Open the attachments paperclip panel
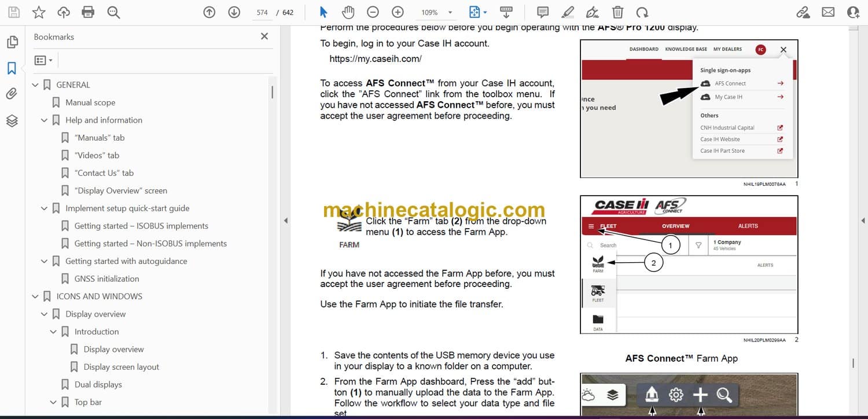This screenshot has width=868, height=419. click(x=12, y=94)
